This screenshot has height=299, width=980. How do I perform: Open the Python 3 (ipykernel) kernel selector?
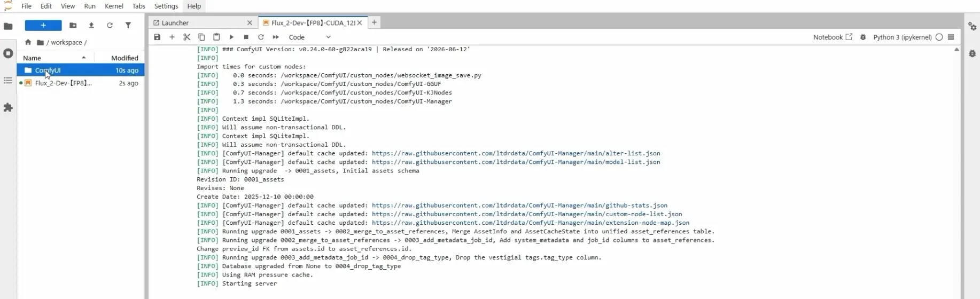pyautogui.click(x=903, y=37)
